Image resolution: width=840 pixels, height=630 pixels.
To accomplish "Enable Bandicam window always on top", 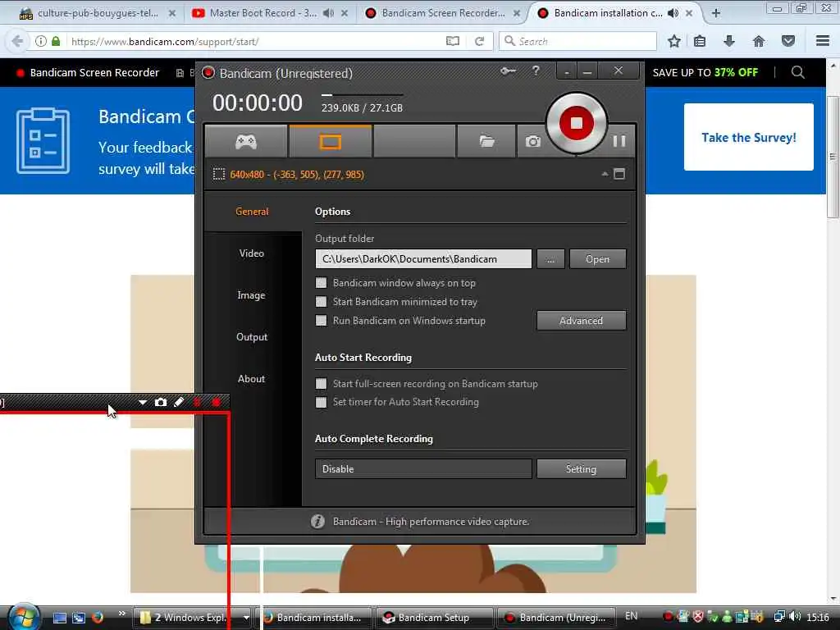I will 321,283.
